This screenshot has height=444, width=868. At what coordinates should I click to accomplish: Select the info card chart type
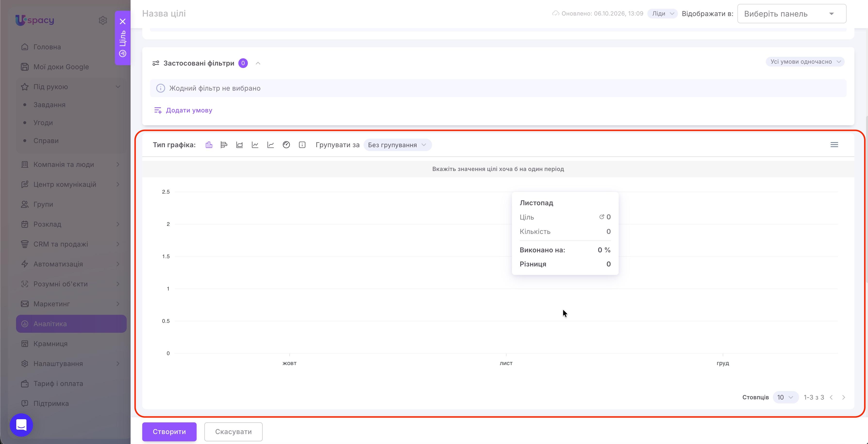click(302, 145)
